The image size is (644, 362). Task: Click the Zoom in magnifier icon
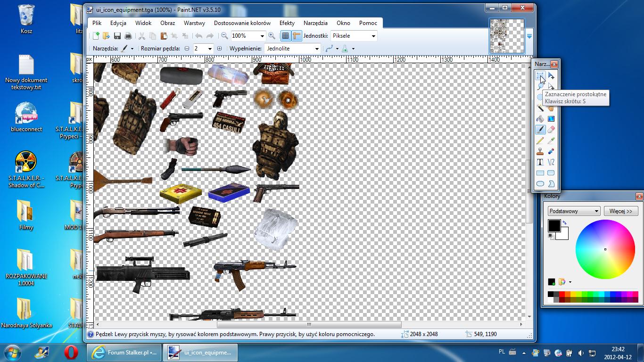(x=272, y=36)
